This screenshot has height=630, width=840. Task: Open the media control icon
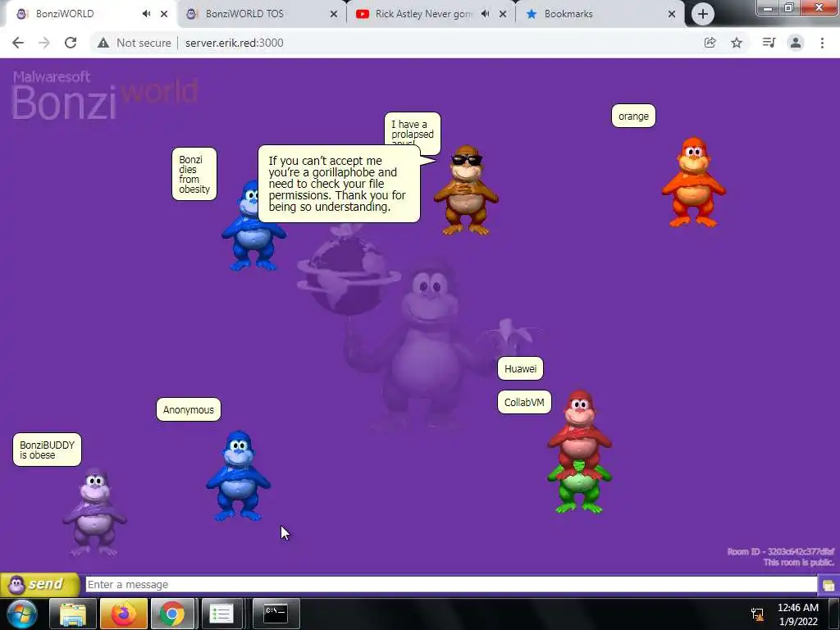769,43
